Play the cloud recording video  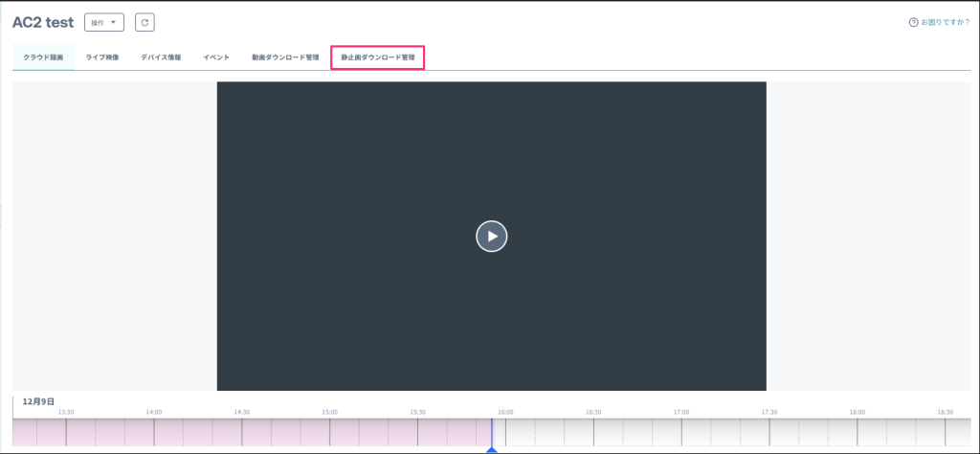[491, 236]
